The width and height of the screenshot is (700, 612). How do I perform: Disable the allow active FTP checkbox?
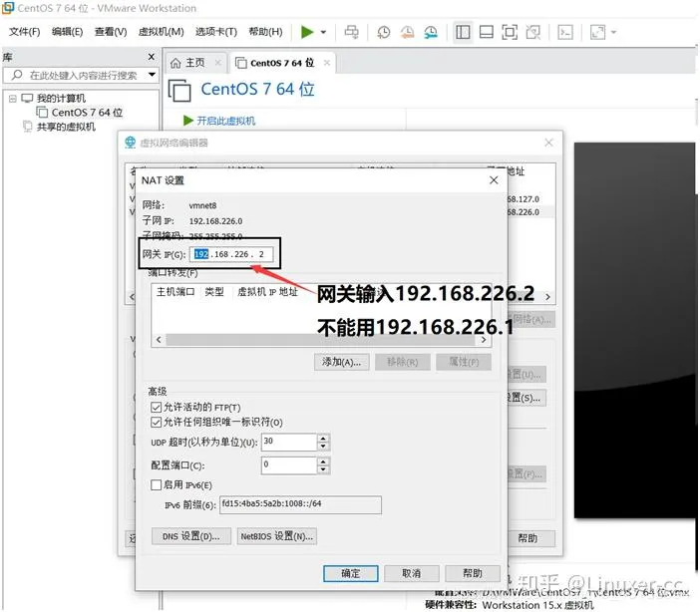point(156,408)
